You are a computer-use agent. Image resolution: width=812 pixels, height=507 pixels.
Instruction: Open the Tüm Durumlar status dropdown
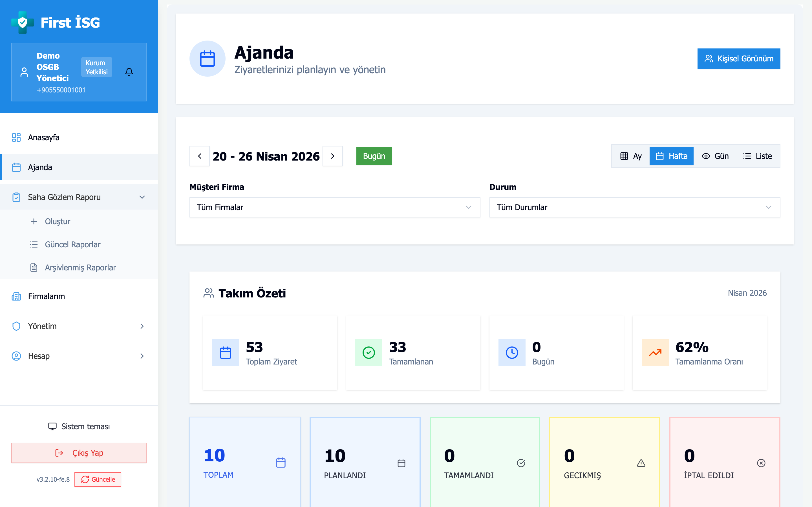click(x=634, y=207)
